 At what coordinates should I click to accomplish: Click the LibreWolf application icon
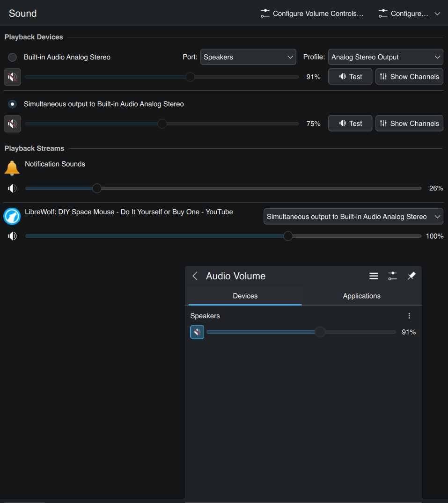coord(12,216)
